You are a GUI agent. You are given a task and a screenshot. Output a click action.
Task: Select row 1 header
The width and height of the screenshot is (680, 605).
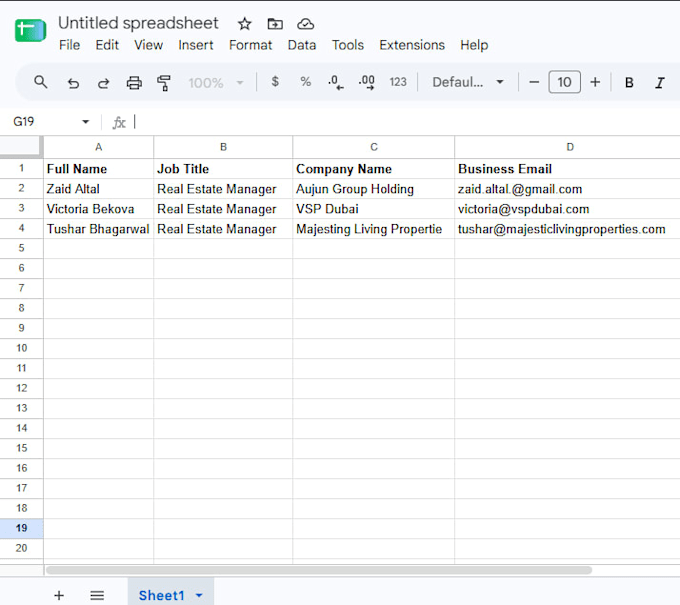(21, 168)
